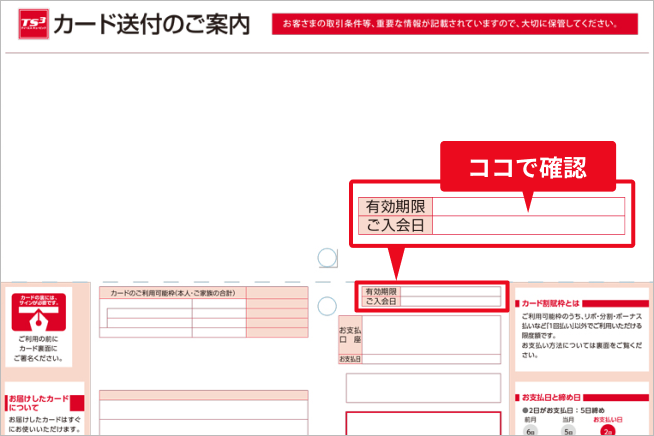654x436 pixels.
Task: Click the カード送付のご案内 title
Action: (151, 25)
